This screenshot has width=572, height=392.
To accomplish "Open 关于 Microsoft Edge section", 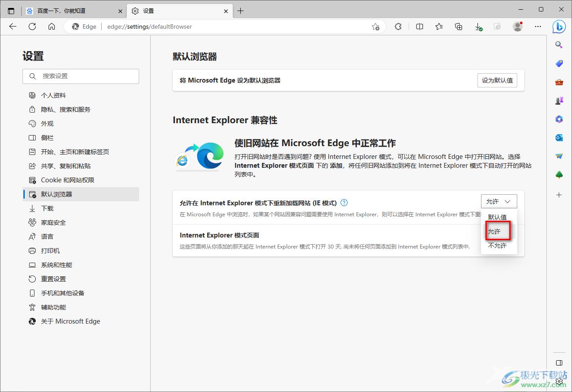I will click(81, 321).
